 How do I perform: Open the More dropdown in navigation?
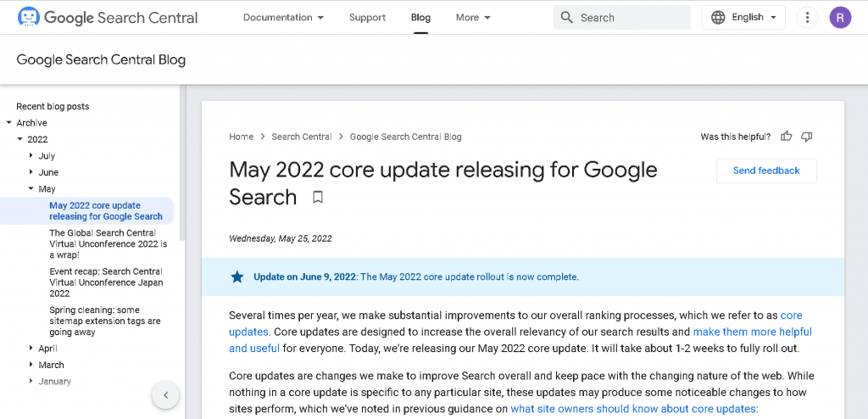pyautogui.click(x=472, y=17)
